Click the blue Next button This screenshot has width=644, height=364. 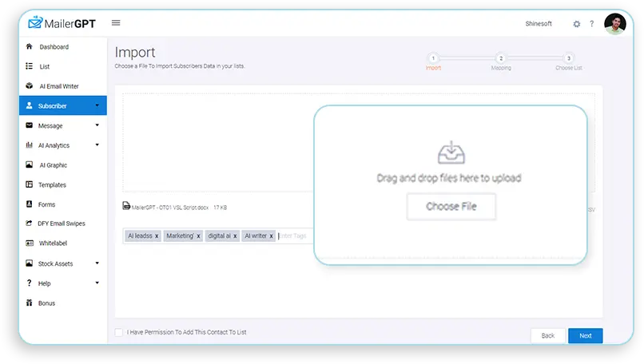[x=585, y=335]
